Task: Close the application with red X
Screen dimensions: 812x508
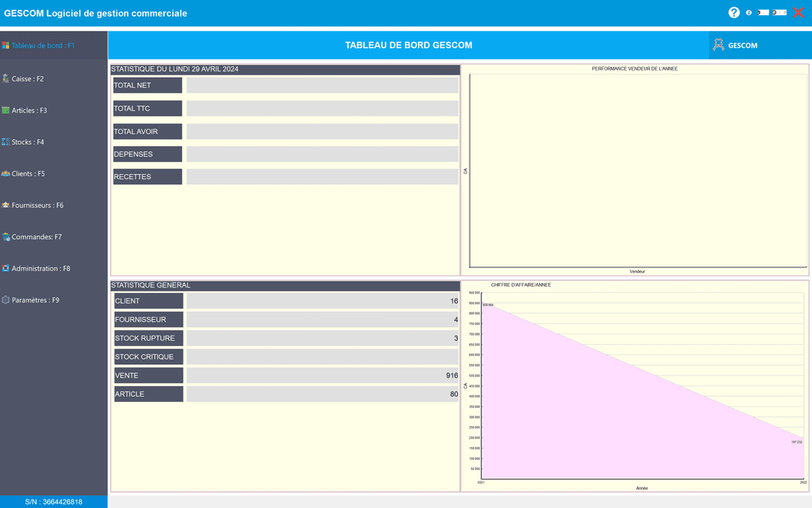Action: (798, 13)
